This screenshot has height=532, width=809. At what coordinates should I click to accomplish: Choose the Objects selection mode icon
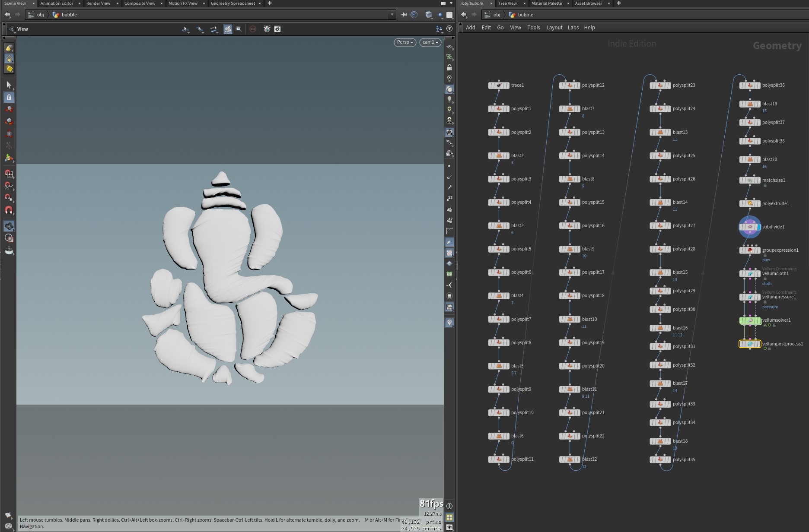9,48
